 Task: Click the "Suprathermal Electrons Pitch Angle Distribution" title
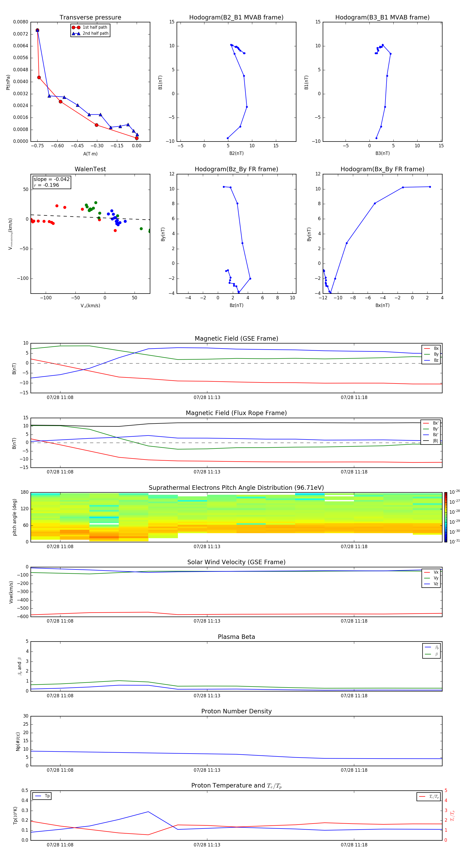coord(236,488)
